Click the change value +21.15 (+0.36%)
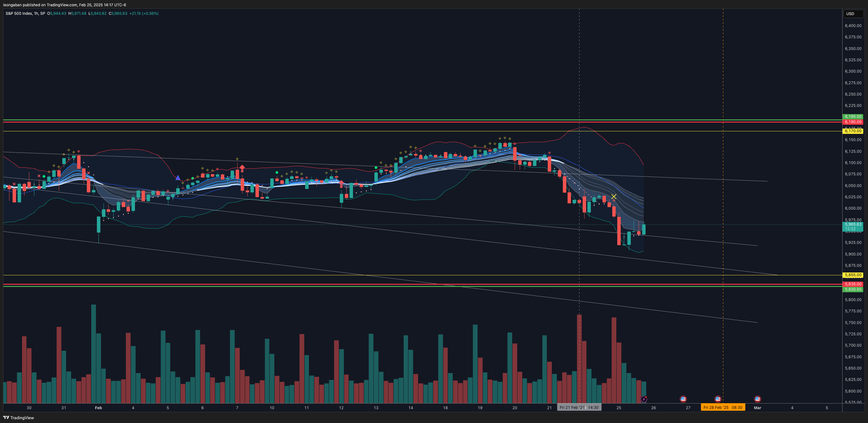This screenshot has width=868, height=423. pyautogui.click(x=144, y=14)
